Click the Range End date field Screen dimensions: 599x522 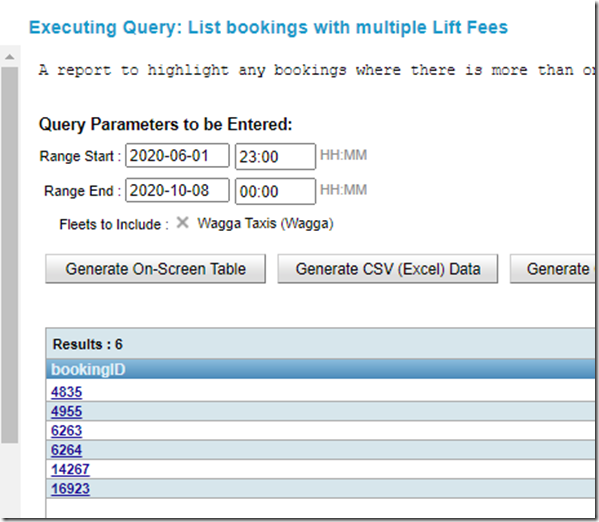click(177, 190)
